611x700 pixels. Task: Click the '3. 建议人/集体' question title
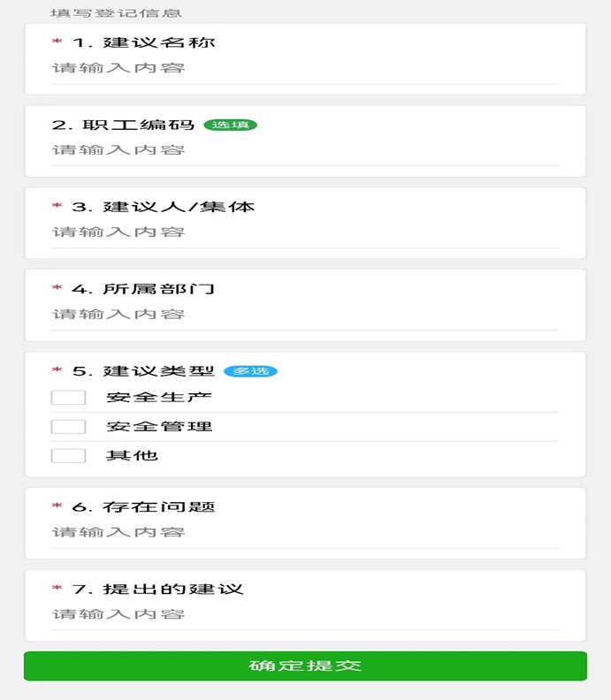(164, 207)
